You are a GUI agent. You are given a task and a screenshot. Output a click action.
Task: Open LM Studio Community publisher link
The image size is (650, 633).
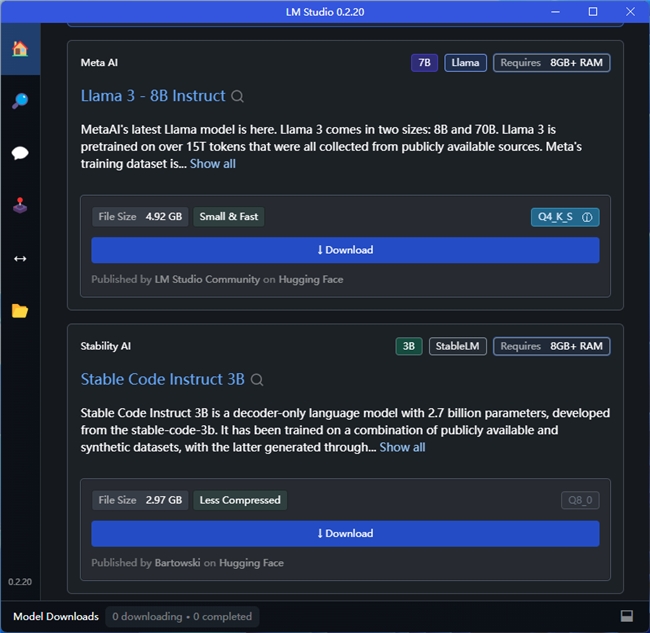click(207, 279)
